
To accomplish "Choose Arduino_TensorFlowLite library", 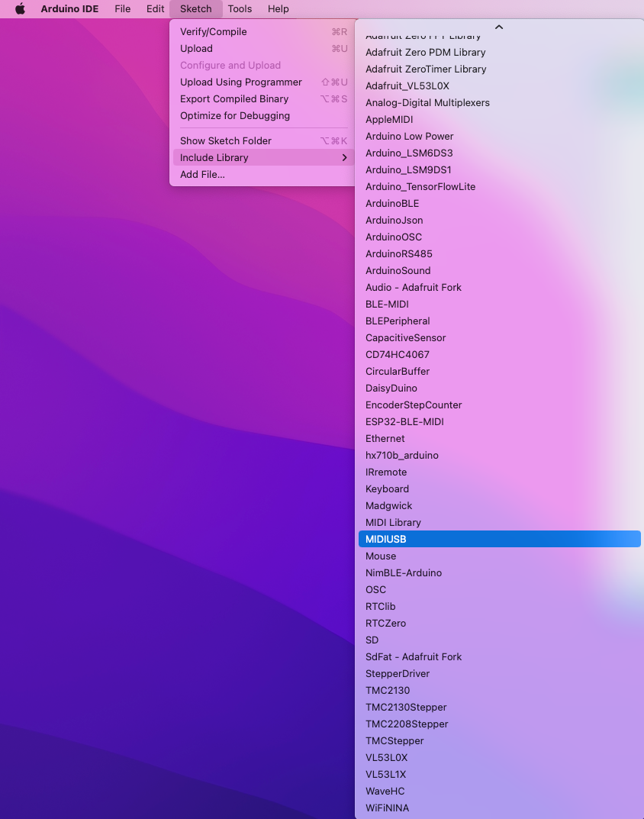I will click(x=500, y=186).
